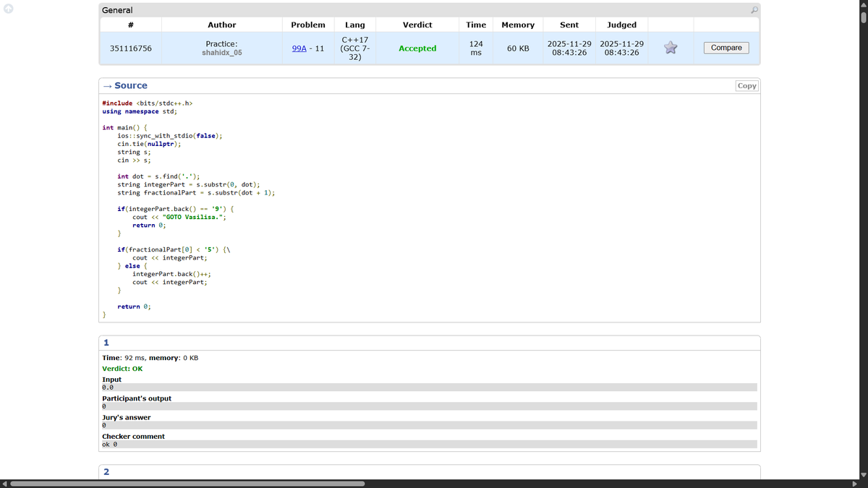868x488 pixels.
Task: Collapse the Source section header
Action: [x=127, y=85]
